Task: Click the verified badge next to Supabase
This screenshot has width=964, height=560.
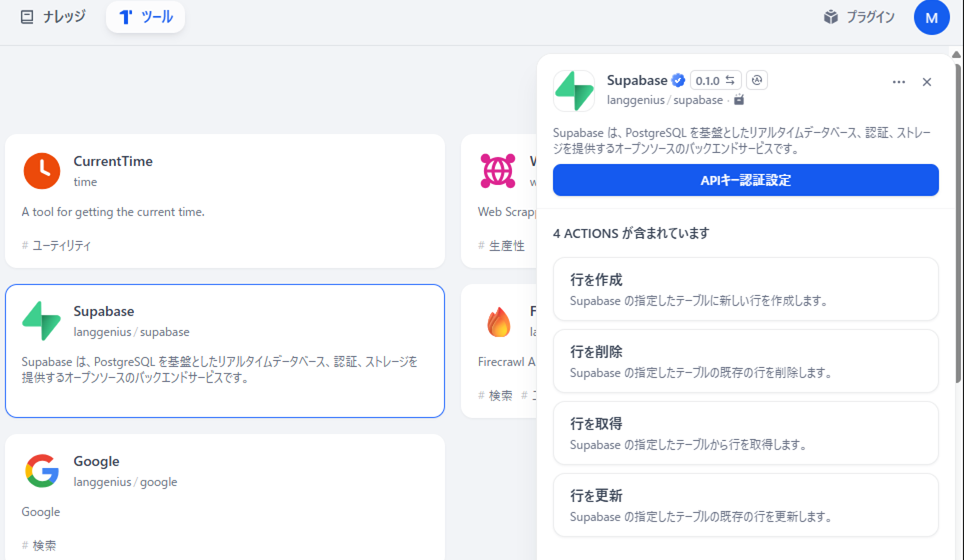Action: 678,81
